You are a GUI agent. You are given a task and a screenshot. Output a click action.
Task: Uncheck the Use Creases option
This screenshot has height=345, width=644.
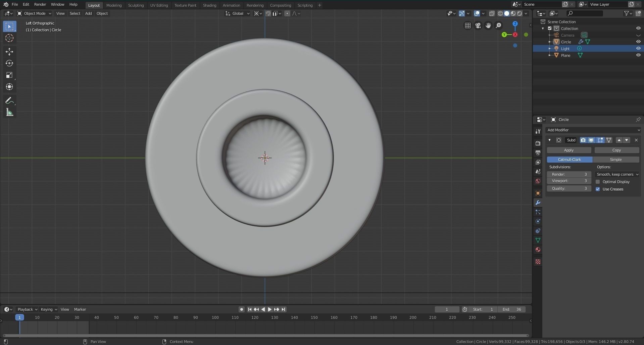[598, 189]
